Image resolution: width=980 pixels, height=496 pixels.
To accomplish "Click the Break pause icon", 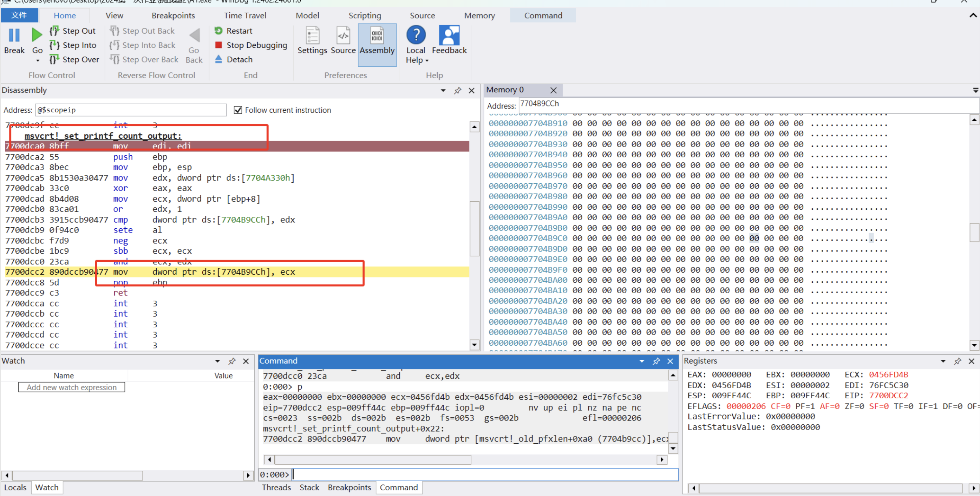I will click(14, 35).
